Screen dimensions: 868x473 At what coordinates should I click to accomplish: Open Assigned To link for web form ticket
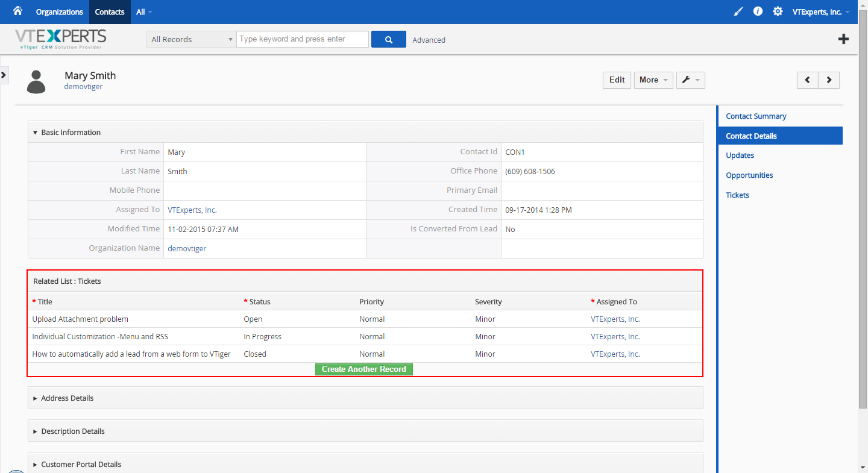pyautogui.click(x=615, y=354)
